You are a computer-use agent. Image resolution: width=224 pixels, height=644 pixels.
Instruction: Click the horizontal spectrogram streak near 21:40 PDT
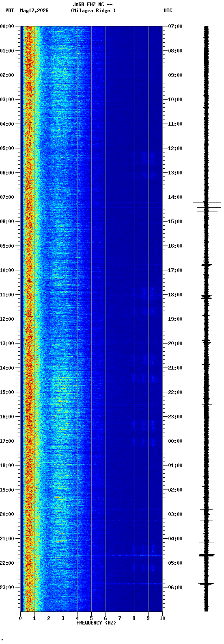(91, 555)
